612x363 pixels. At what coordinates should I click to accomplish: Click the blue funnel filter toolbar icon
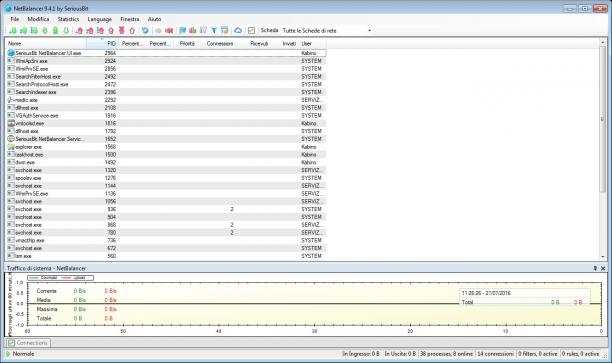[x=214, y=30]
